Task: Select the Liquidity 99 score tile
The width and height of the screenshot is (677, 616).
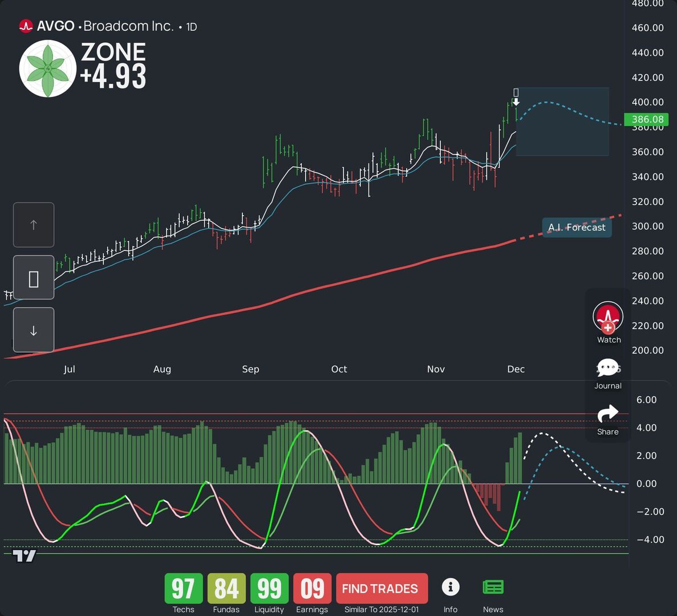Action: point(269,588)
